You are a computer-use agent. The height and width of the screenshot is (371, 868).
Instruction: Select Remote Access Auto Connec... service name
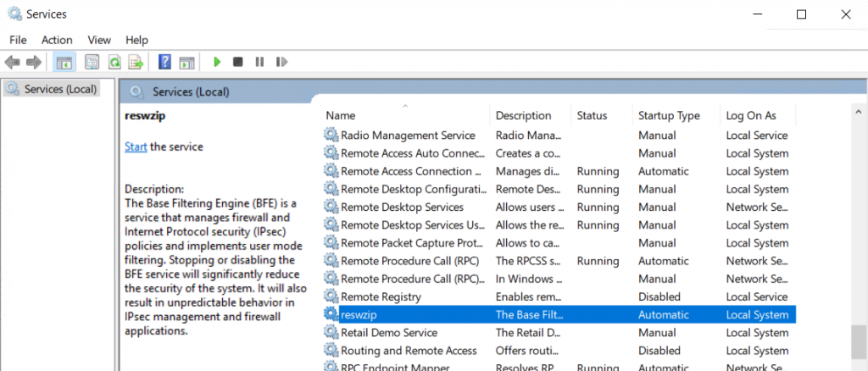(x=413, y=153)
